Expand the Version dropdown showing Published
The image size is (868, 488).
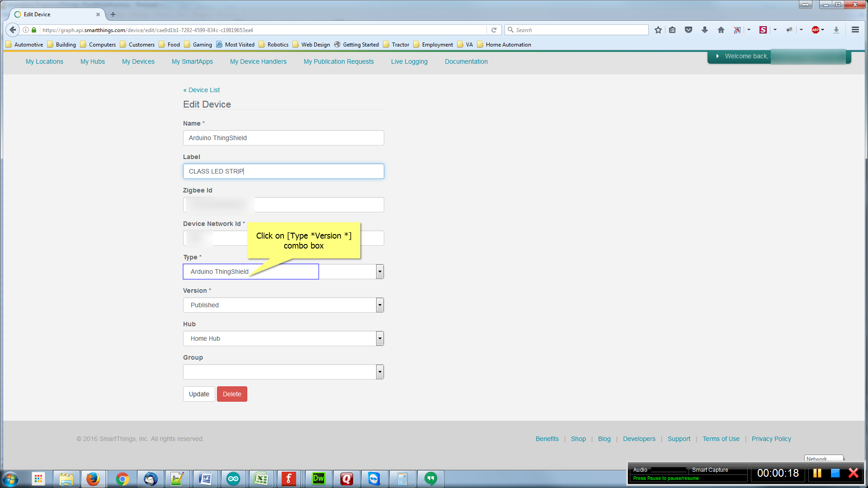[380, 305]
